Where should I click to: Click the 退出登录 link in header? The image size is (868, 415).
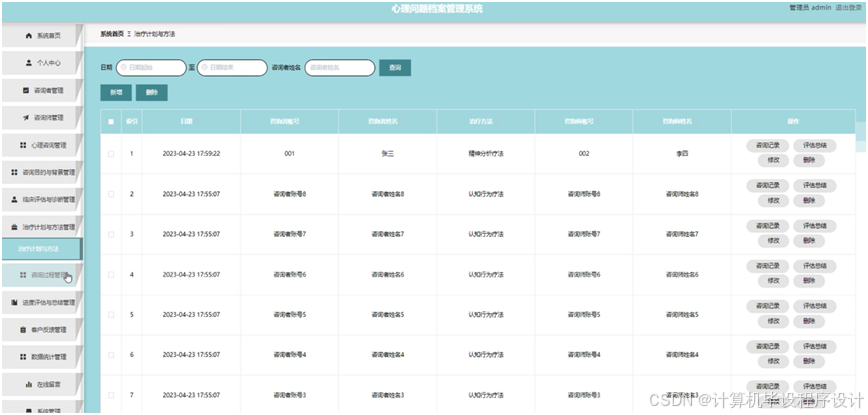(850, 8)
